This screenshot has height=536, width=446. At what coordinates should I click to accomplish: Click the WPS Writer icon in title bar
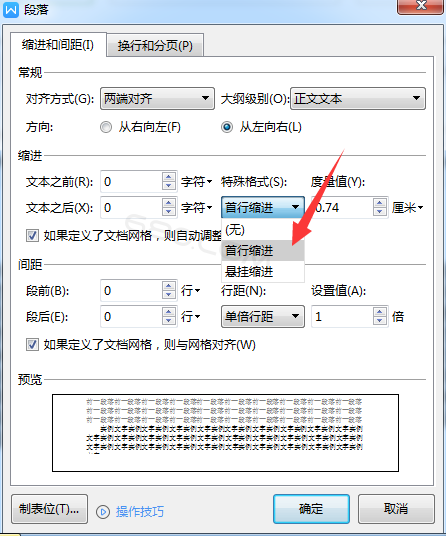point(11,10)
